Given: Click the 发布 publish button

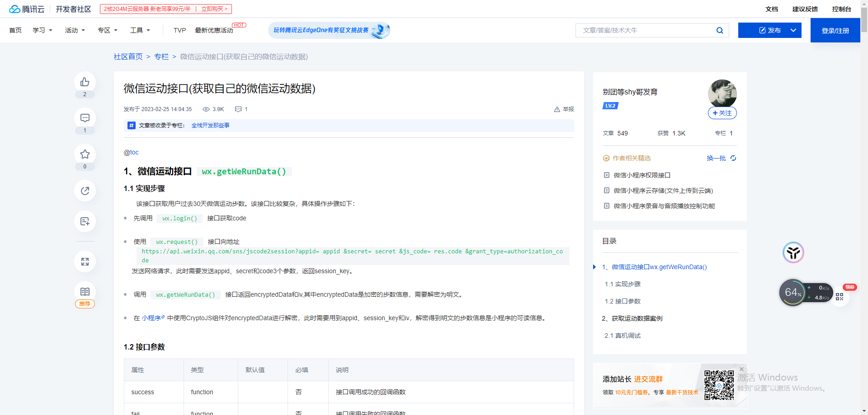Looking at the screenshot, I should coord(770,30).
